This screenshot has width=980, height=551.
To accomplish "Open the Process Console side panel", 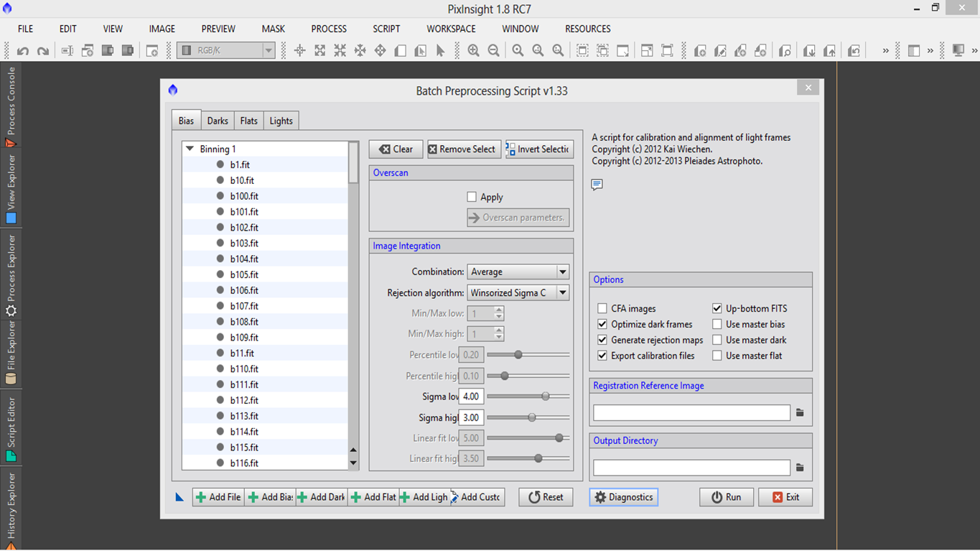I will click(11, 106).
